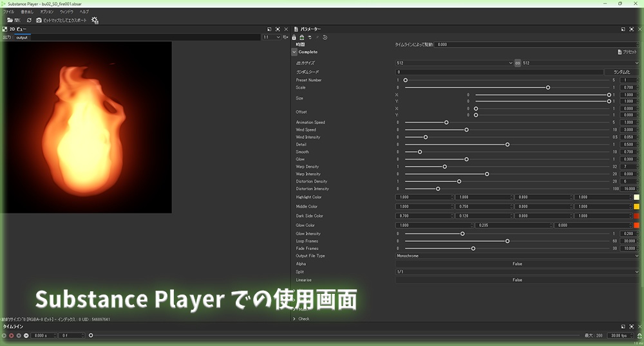
Task: Open the output width 512 dropdown
Action: [454, 63]
